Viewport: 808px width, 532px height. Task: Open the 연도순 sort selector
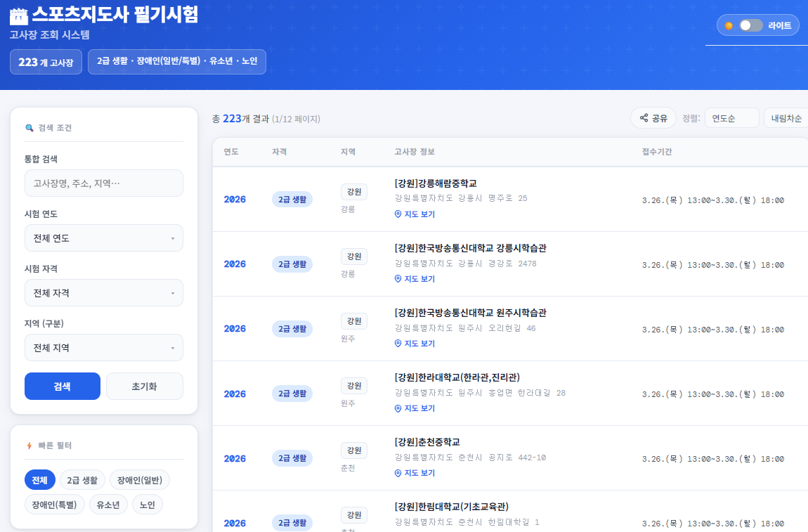click(x=731, y=118)
